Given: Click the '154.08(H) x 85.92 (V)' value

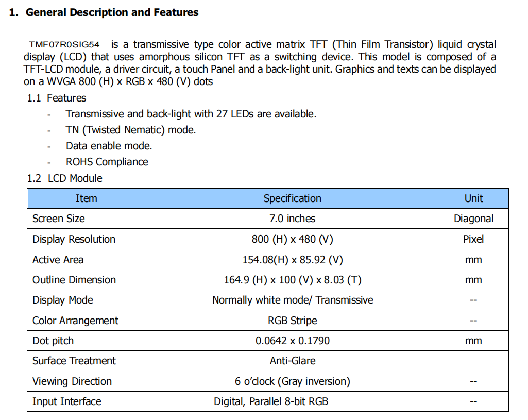Looking at the screenshot, I should point(293,260).
